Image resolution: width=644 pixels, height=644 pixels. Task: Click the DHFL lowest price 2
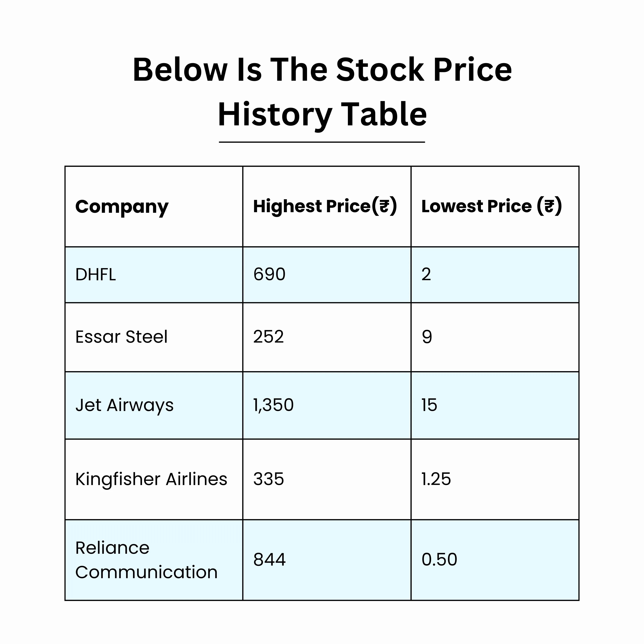pyautogui.click(x=426, y=274)
